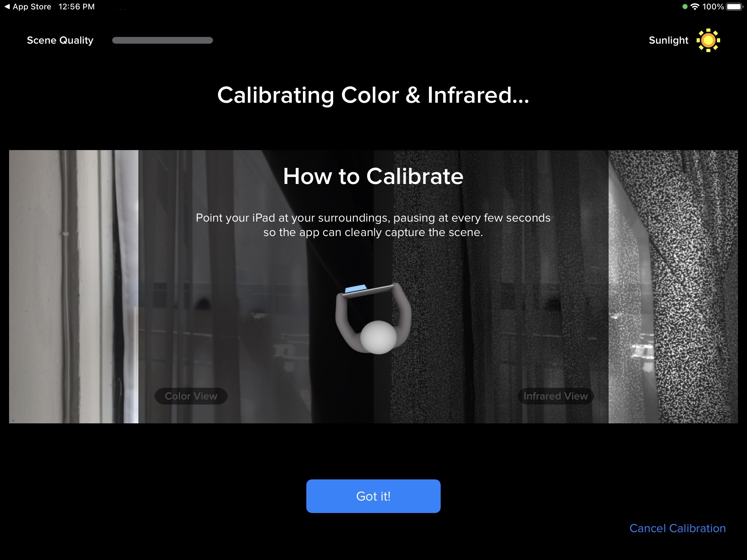
Task: Tap the blue Got it! button
Action: click(x=373, y=496)
